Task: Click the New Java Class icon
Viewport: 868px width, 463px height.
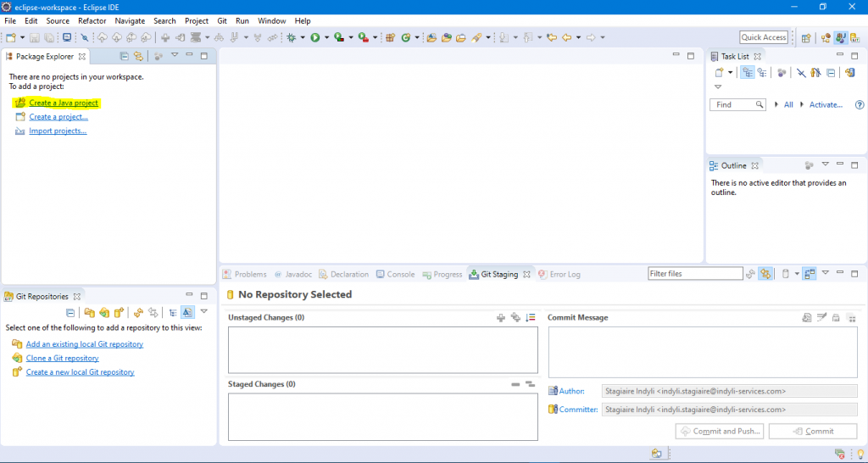Action: click(x=406, y=37)
